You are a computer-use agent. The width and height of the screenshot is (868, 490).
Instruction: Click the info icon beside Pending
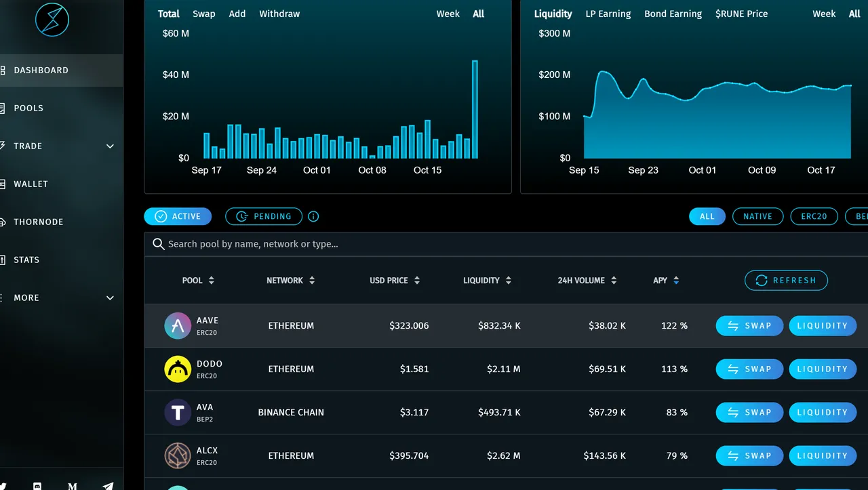click(313, 217)
